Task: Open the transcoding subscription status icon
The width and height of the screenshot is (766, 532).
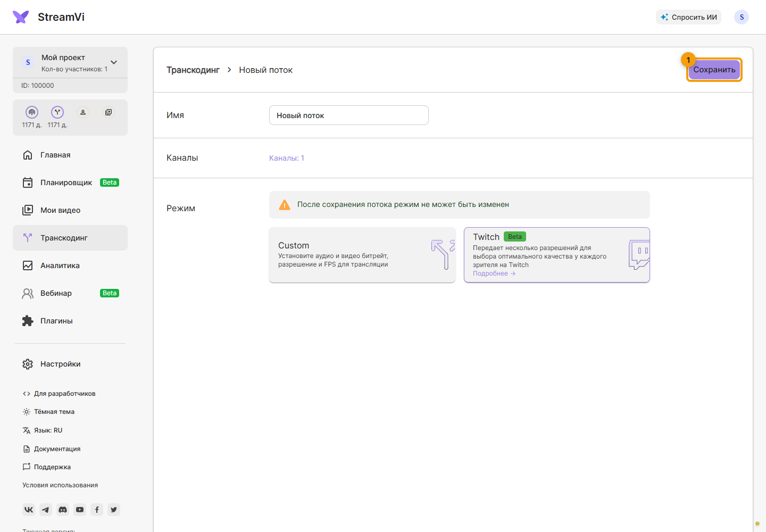Action: point(57,112)
